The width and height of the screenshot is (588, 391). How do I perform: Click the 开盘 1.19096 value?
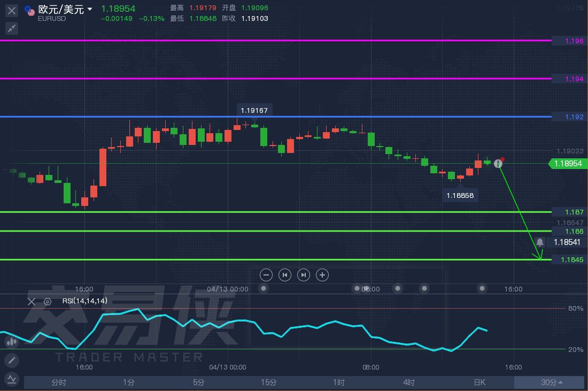(254, 8)
